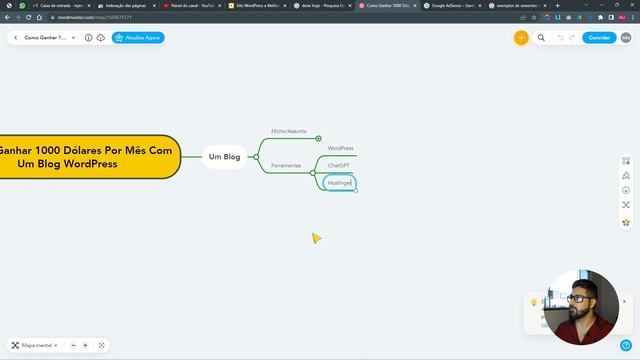The width and height of the screenshot is (640, 360).
Task: Close the Caixa de entrada tab
Action: (89, 6)
